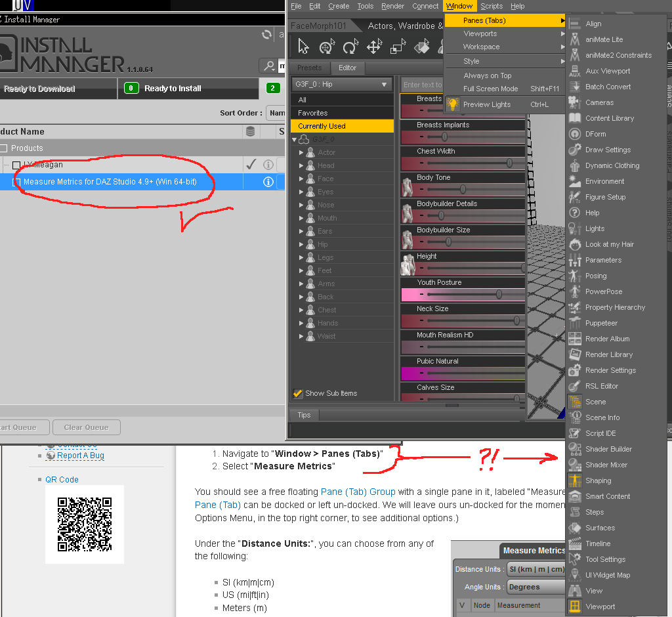Check the Products select-all checkbox
672x617 pixels.
click(x=4, y=148)
